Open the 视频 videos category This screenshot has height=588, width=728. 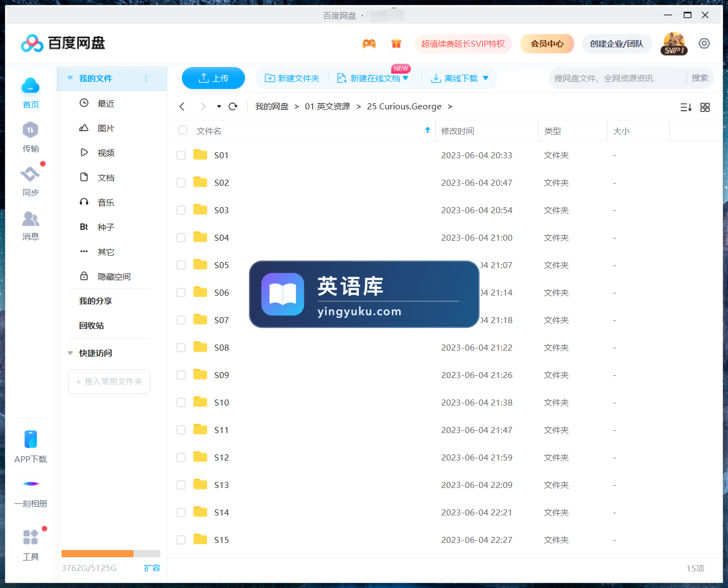106,153
